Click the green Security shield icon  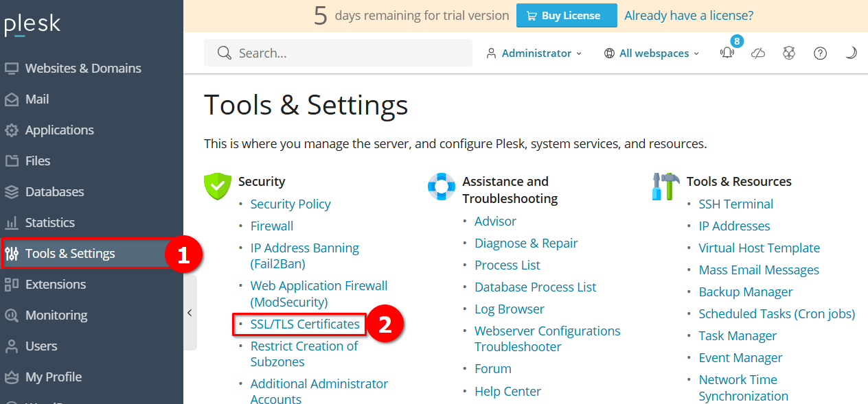tap(217, 186)
